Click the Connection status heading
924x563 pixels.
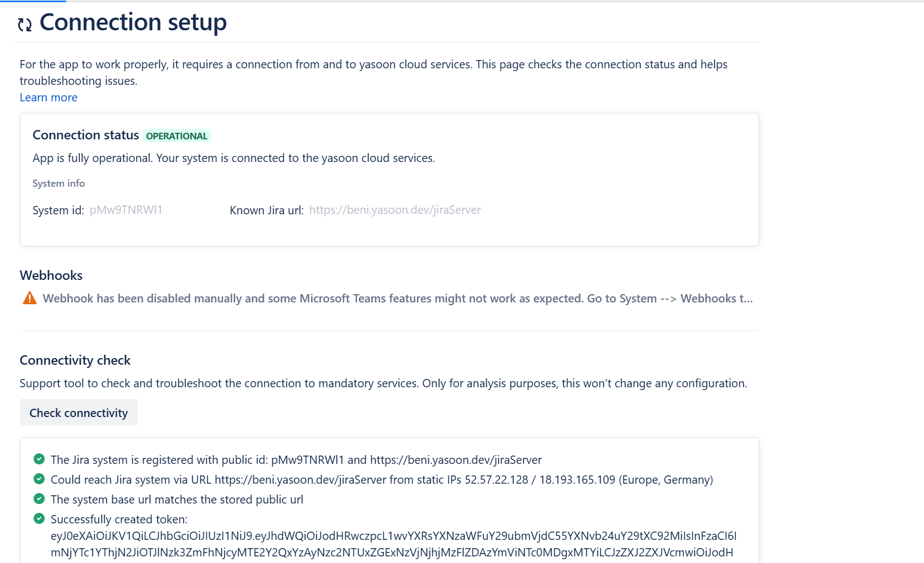(85, 135)
